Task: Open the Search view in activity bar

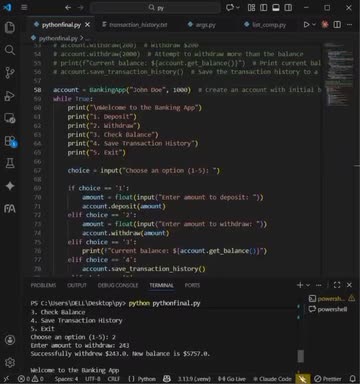Action: coord(10,50)
